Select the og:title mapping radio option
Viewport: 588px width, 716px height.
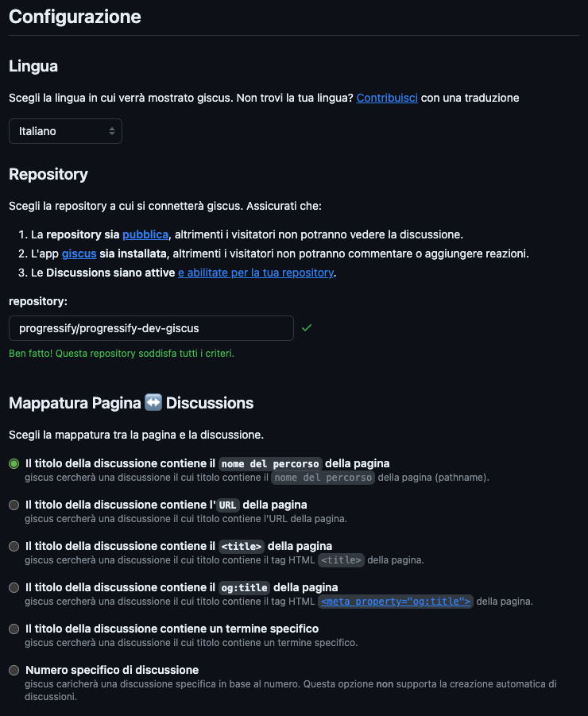click(x=14, y=587)
